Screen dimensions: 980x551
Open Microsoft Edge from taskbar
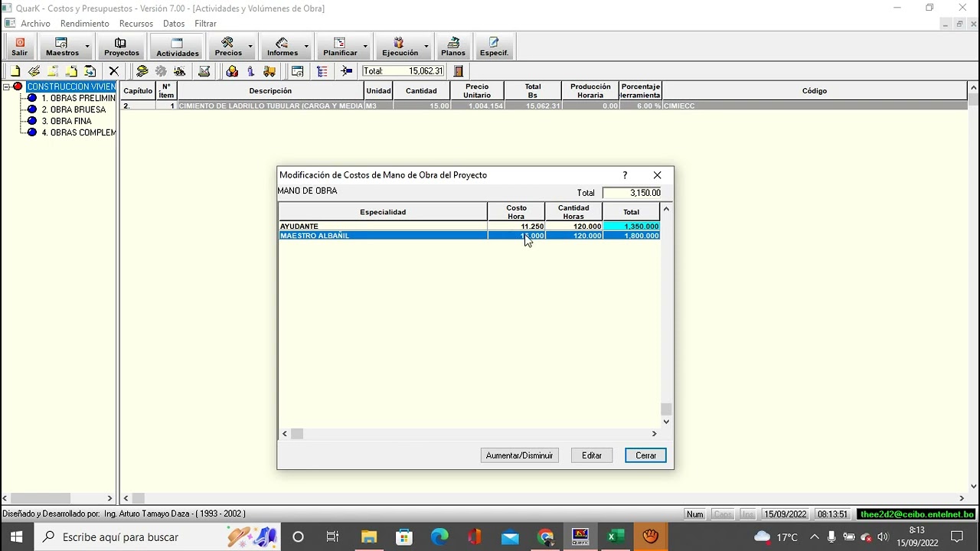click(x=439, y=537)
